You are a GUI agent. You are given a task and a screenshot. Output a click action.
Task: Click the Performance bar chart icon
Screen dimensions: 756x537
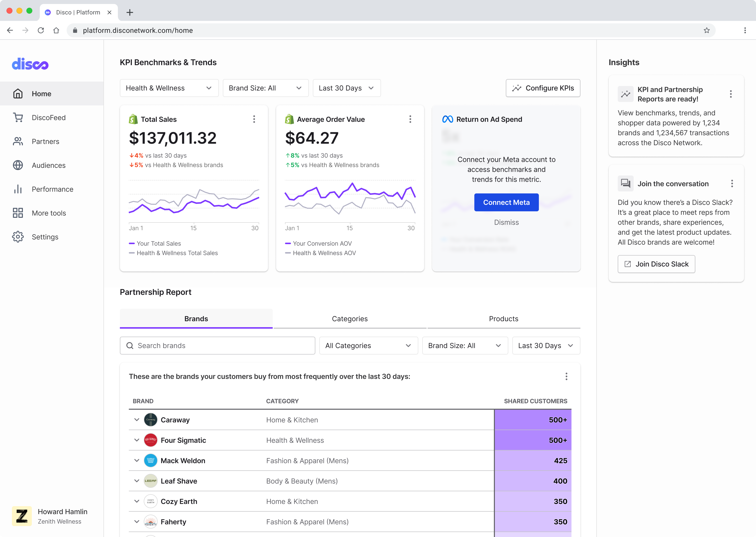tap(18, 189)
